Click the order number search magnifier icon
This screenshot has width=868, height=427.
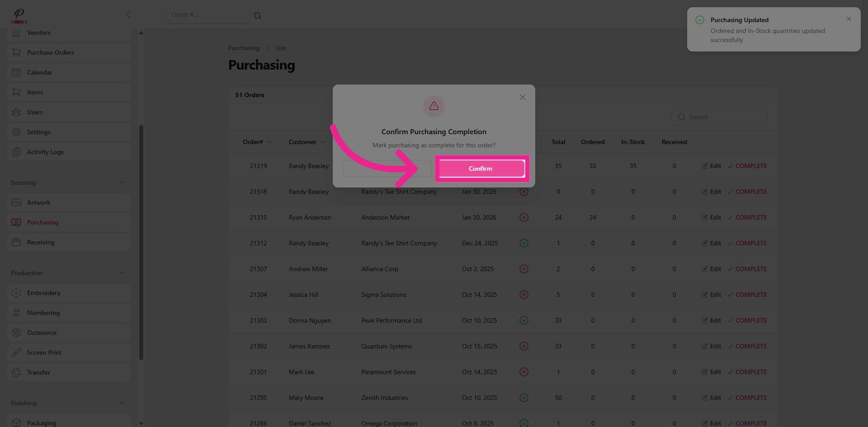(258, 15)
